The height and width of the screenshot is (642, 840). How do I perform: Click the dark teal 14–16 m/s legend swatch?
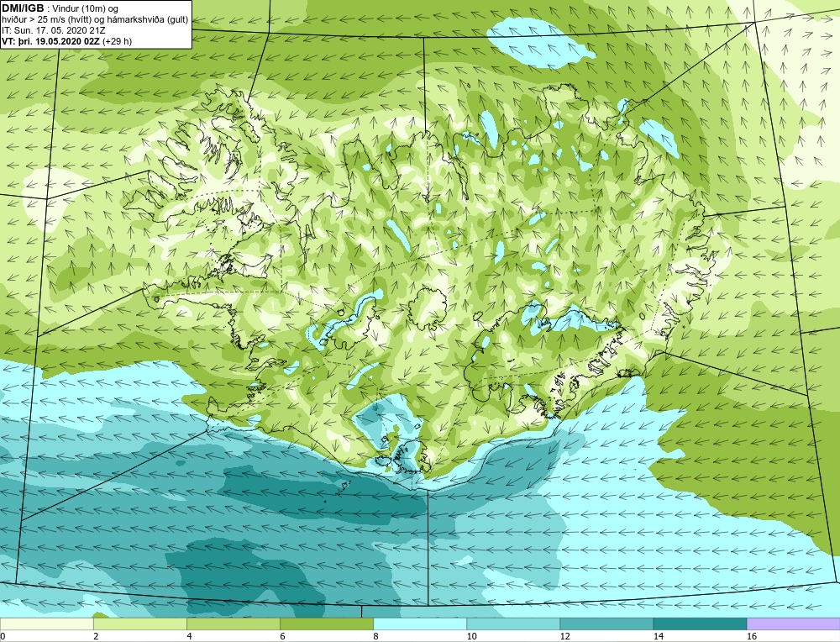(x=700, y=624)
